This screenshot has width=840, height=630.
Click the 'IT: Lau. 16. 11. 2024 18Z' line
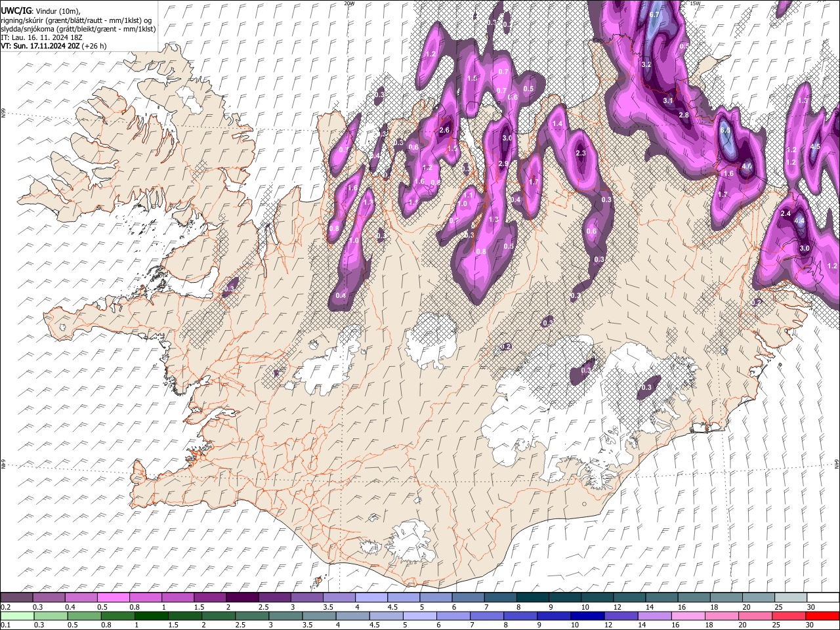[x=42, y=37]
